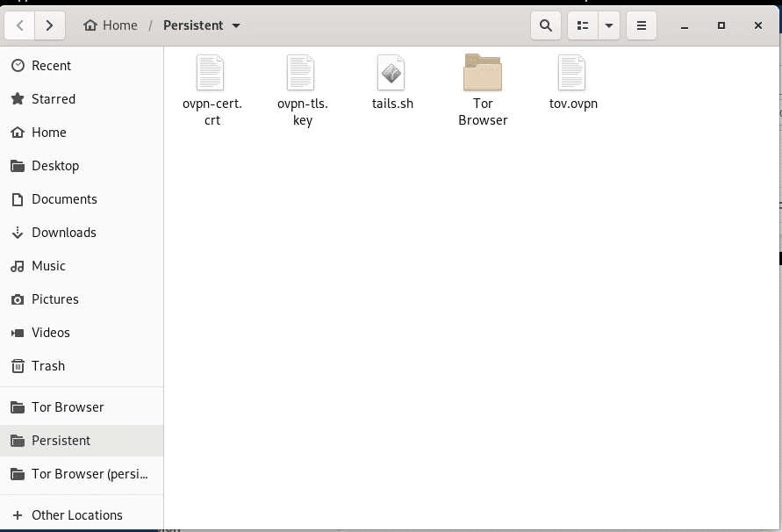This screenshot has height=532, width=782.
Task: Open the search icon in the toolbar
Action: (545, 25)
